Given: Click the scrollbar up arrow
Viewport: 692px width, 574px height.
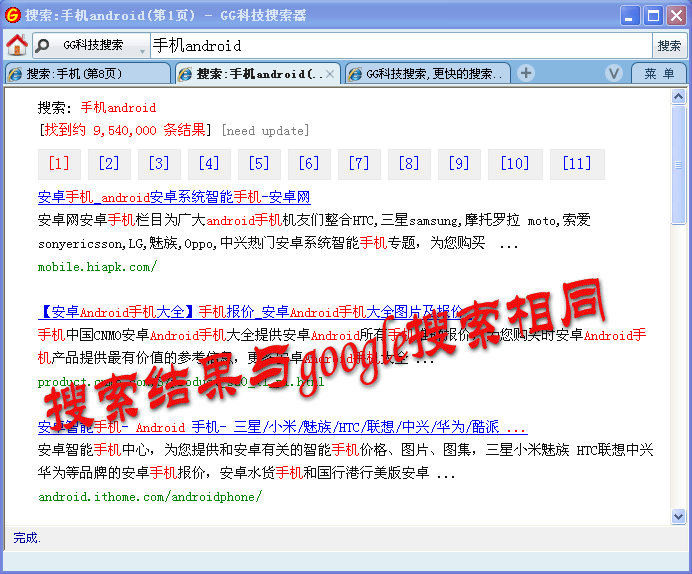Looking at the screenshot, I should pyautogui.click(x=679, y=97).
